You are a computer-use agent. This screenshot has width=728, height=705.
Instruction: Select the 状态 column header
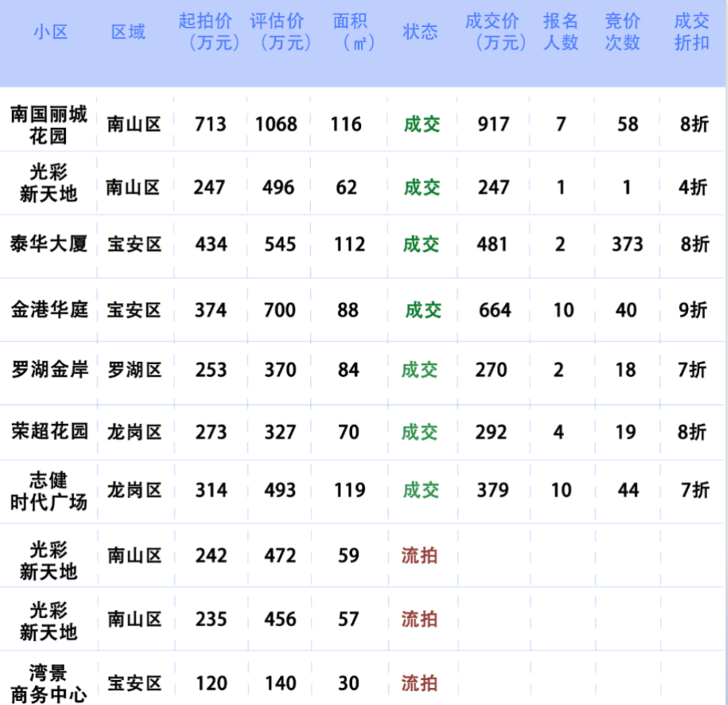(x=420, y=32)
